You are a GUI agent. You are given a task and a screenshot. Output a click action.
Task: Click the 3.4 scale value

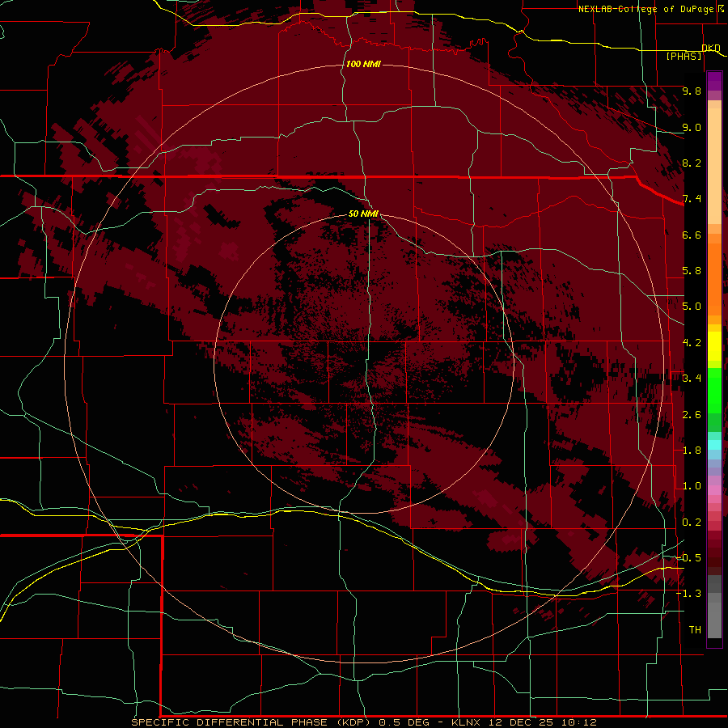(x=692, y=379)
